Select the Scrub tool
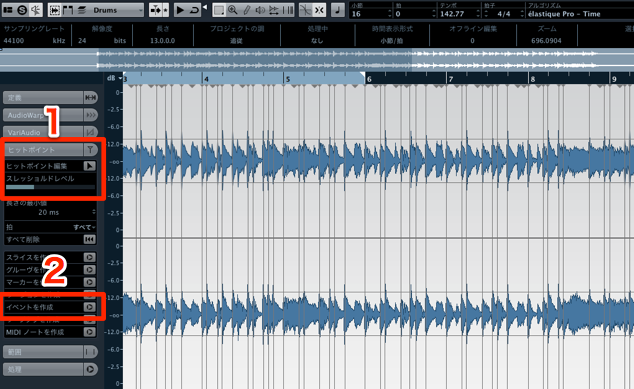Screen dimensions: 634x389 [274, 10]
